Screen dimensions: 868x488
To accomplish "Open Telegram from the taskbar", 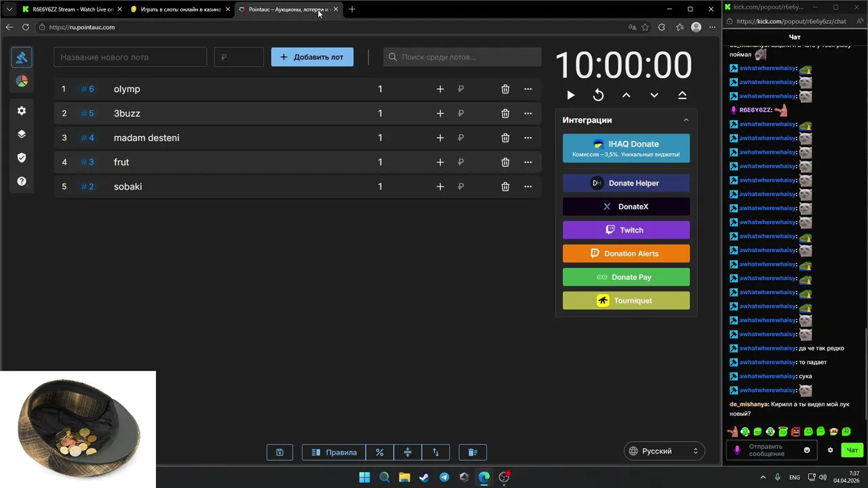I will click(444, 477).
